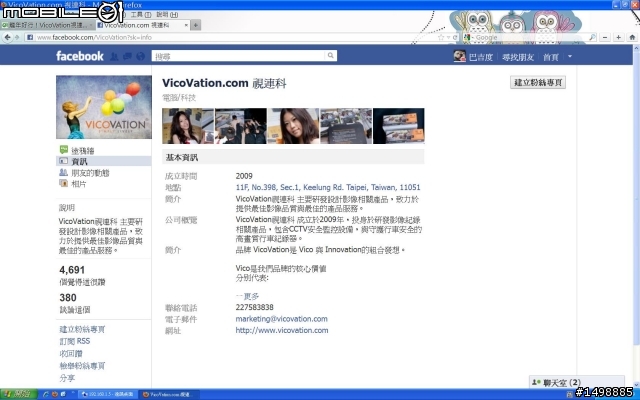640x400 pixels.
Task: Open Facebook notifications globe icon
Action: pyautogui.click(x=140, y=56)
